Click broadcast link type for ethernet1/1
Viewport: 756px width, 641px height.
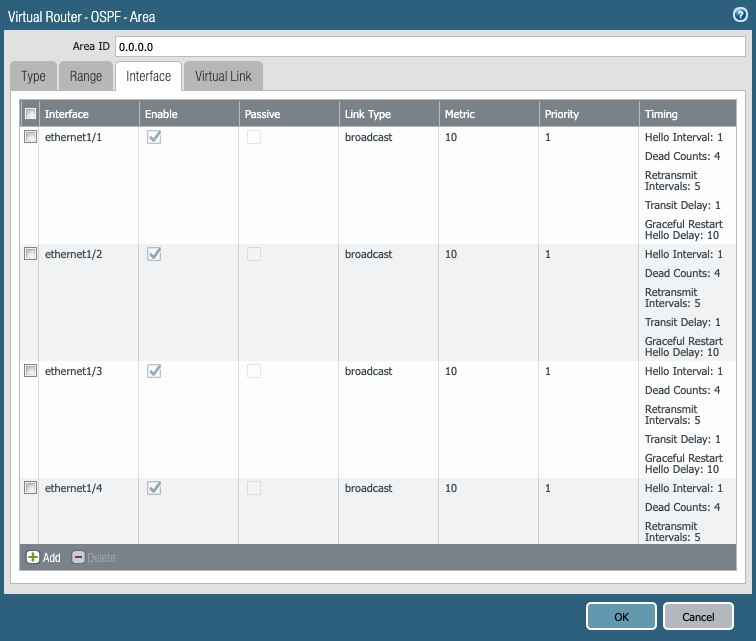click(368, 137)
